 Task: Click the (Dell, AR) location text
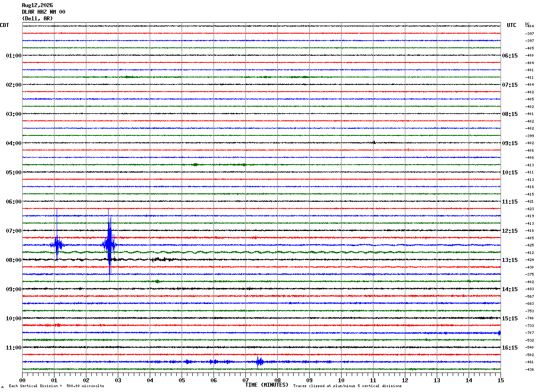(x=37, y=19)
